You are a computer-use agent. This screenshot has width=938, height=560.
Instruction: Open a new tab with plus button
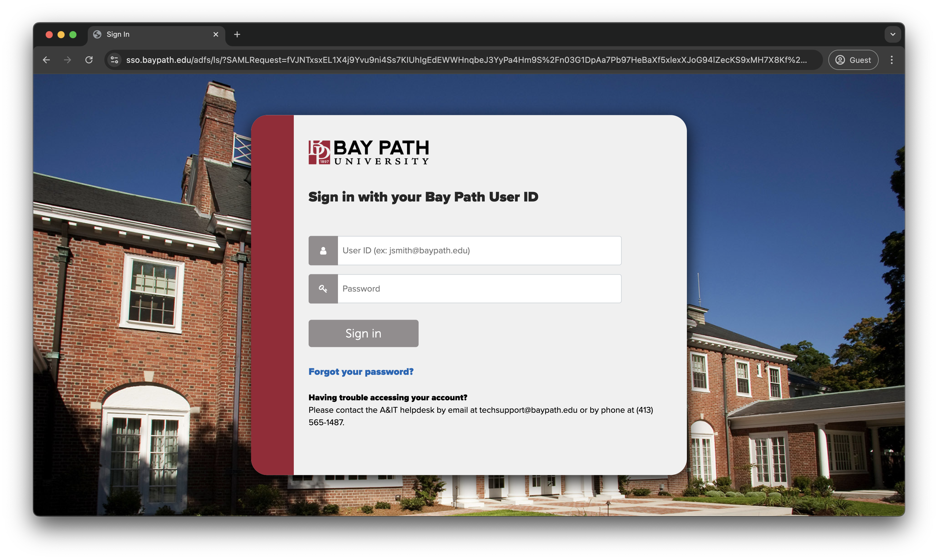[x=237, y=34]
